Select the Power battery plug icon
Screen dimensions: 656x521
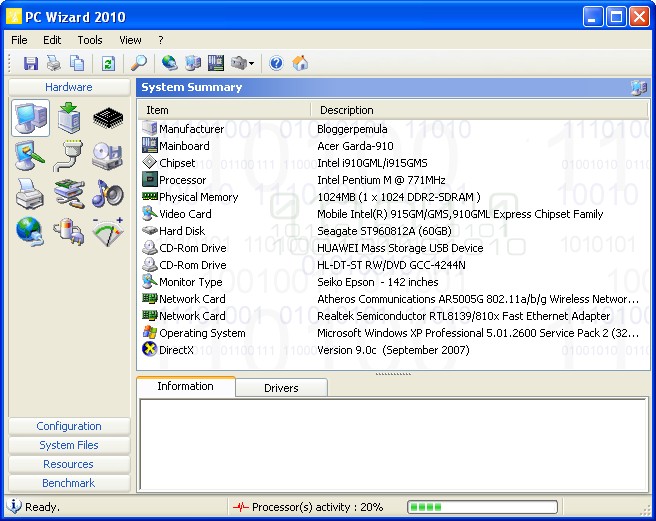pos(69,231)
